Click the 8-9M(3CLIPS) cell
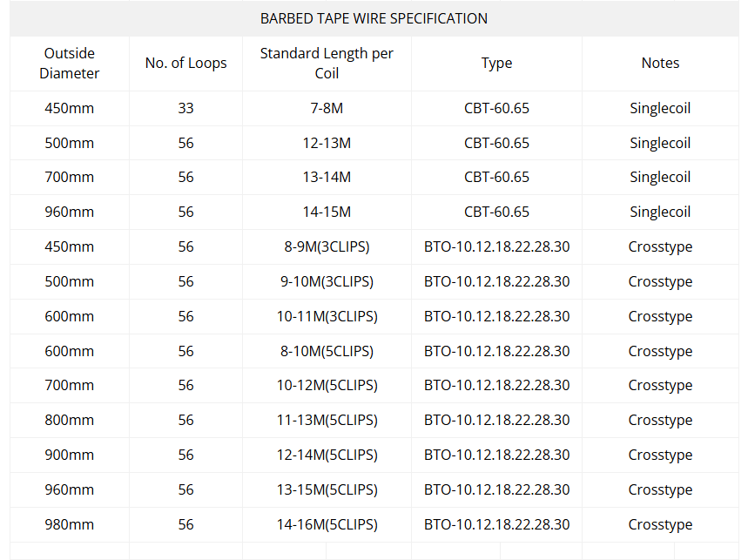748x560 pixels. pos(327,246)
